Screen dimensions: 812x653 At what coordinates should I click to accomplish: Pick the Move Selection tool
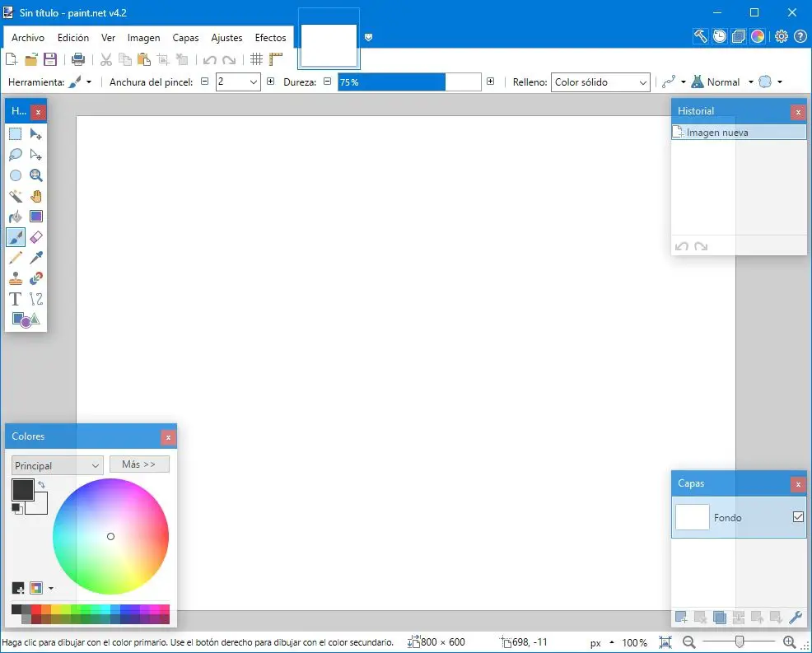[x=35, y=155]
